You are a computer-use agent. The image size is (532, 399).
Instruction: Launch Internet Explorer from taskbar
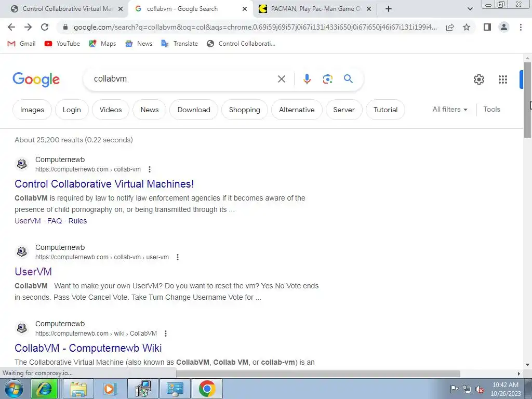(44, 389)
